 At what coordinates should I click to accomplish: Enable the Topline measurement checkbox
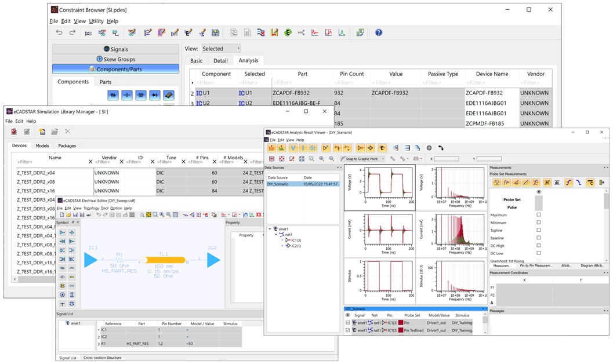pos(539,230)
